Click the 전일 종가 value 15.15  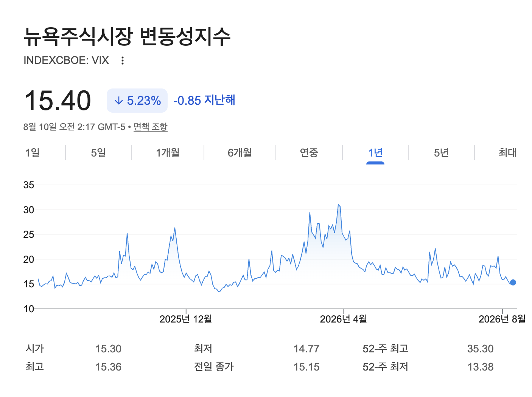[306, 367]
